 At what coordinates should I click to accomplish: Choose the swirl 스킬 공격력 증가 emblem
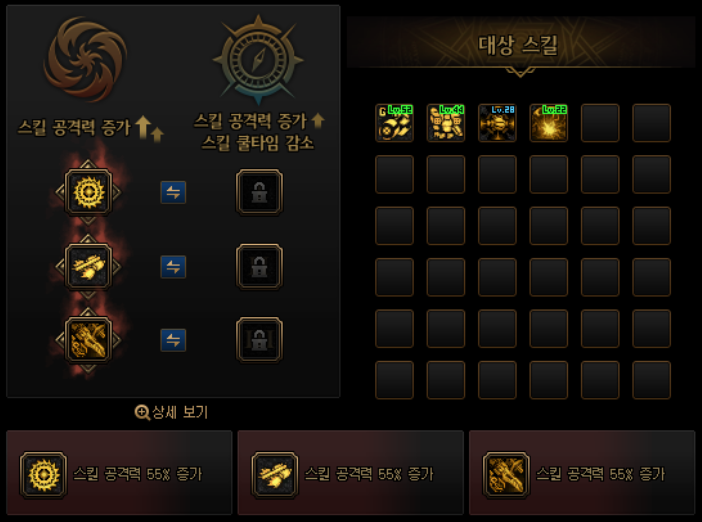86,59
